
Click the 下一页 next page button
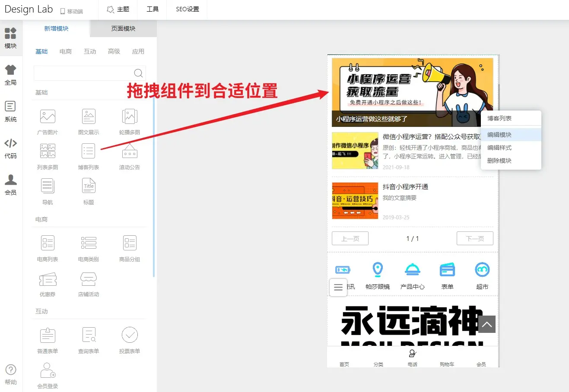pos(475,238)
